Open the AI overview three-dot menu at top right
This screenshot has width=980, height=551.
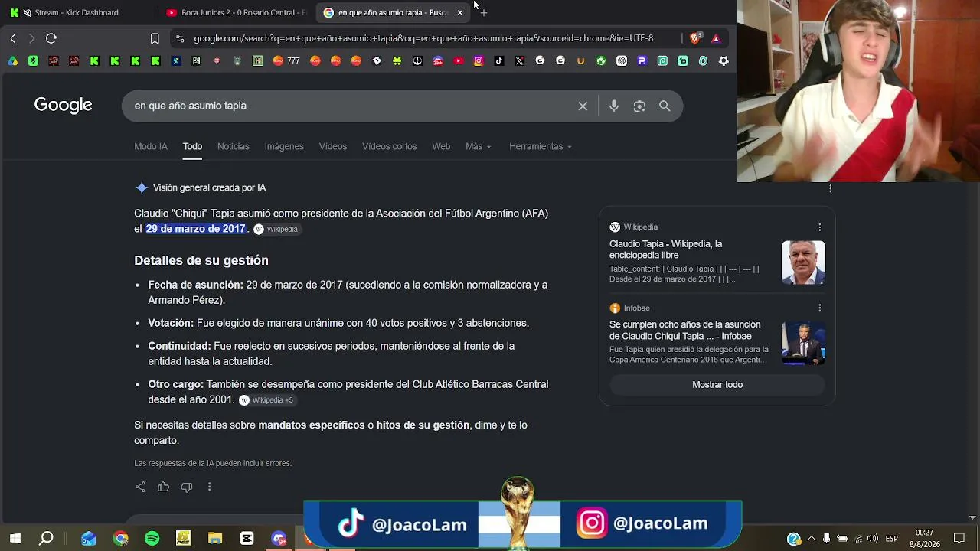pos(831,188)
